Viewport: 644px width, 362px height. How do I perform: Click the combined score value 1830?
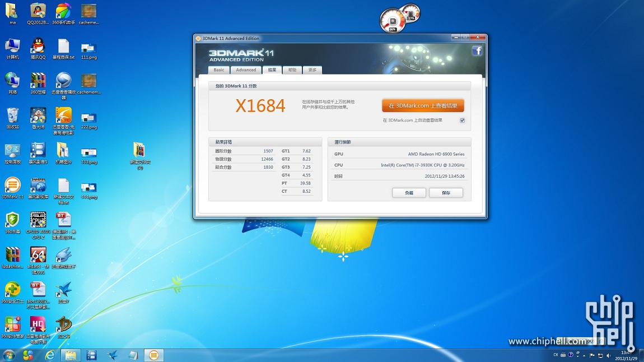(268, 167)
